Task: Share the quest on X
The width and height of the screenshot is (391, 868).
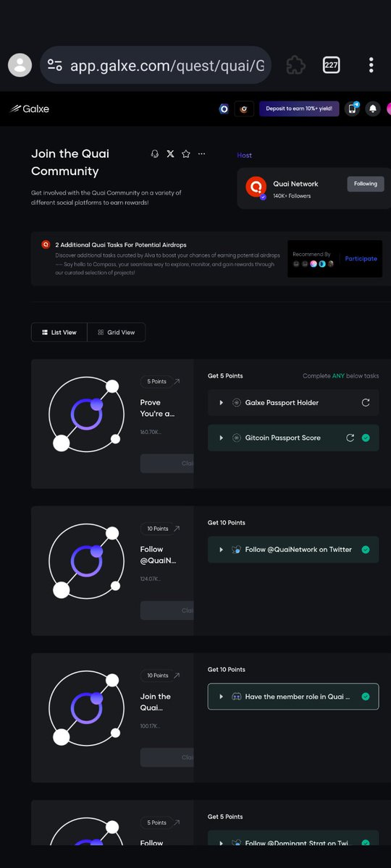Action: click(170, 154)
